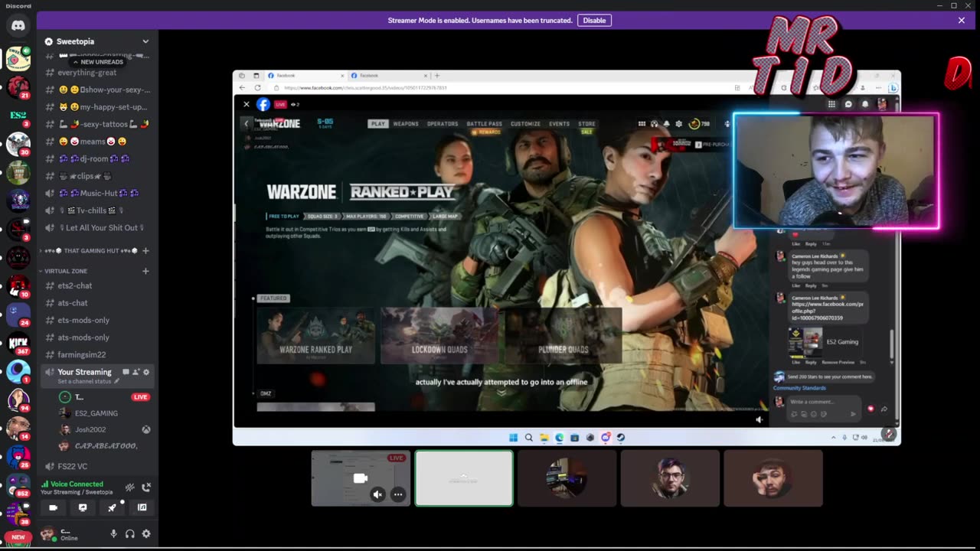Open chat for Your Streaming channel
980x551 pixels.
click(126, 372)
